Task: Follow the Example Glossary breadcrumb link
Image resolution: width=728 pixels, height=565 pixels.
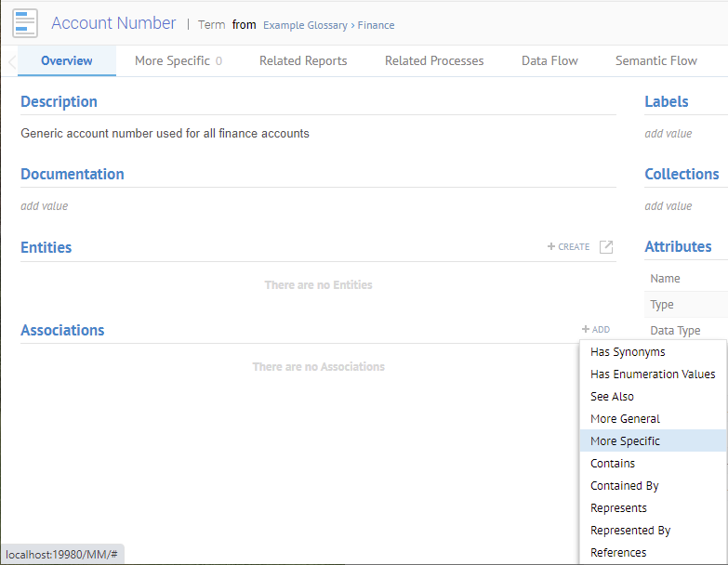Action: point(305,25)
